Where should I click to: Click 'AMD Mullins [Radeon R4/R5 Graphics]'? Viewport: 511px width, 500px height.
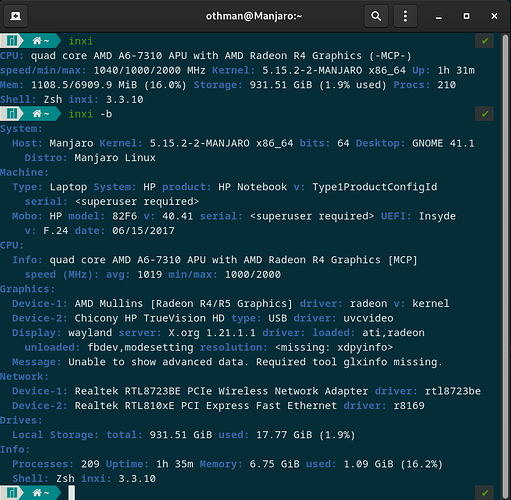click(x=183, y=304)
